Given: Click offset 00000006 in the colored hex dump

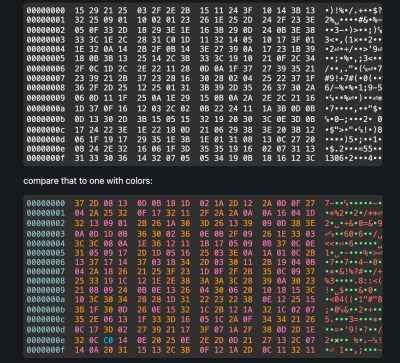Looking at the screenshot, I should (x=46, y=262).
